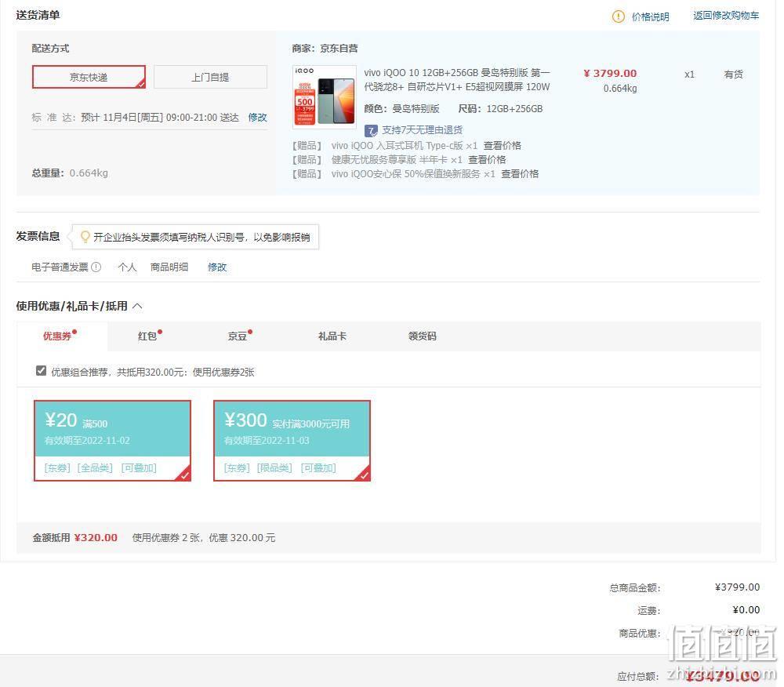Click the price explanation warning icon
Screen dimensions: 784x687
618,16
